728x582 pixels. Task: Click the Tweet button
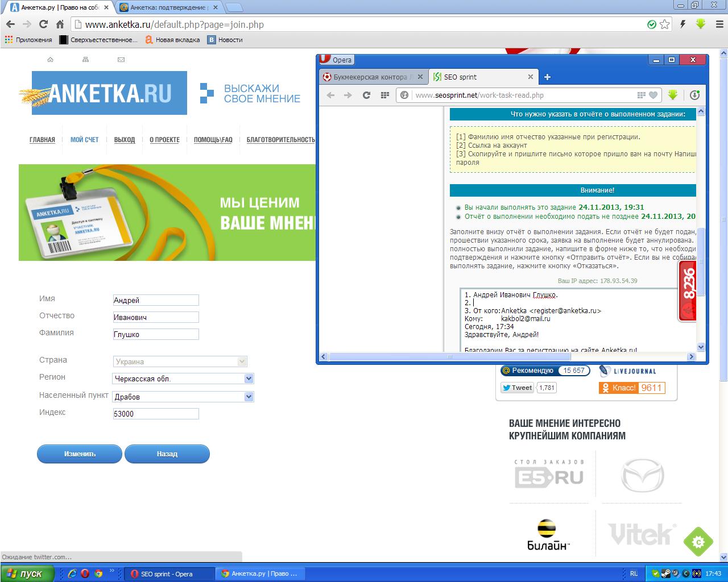tap(517, 388)
